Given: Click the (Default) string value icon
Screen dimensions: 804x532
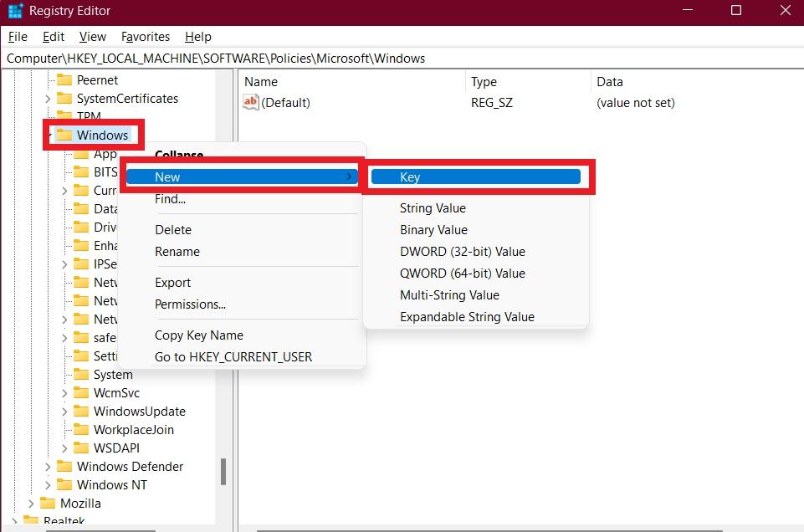Looking at the screenshot, I should point(251,103).
